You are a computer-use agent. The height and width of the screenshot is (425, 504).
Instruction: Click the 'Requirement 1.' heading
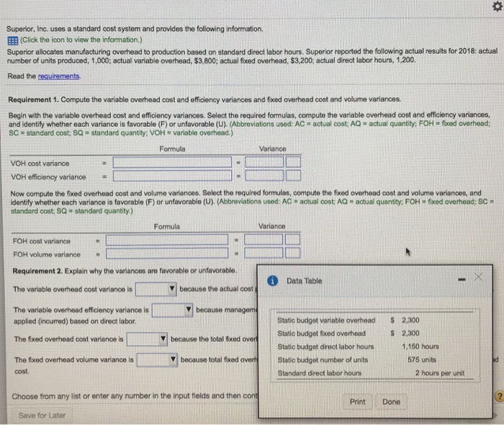pyautogui.click(x=33, y=99)
